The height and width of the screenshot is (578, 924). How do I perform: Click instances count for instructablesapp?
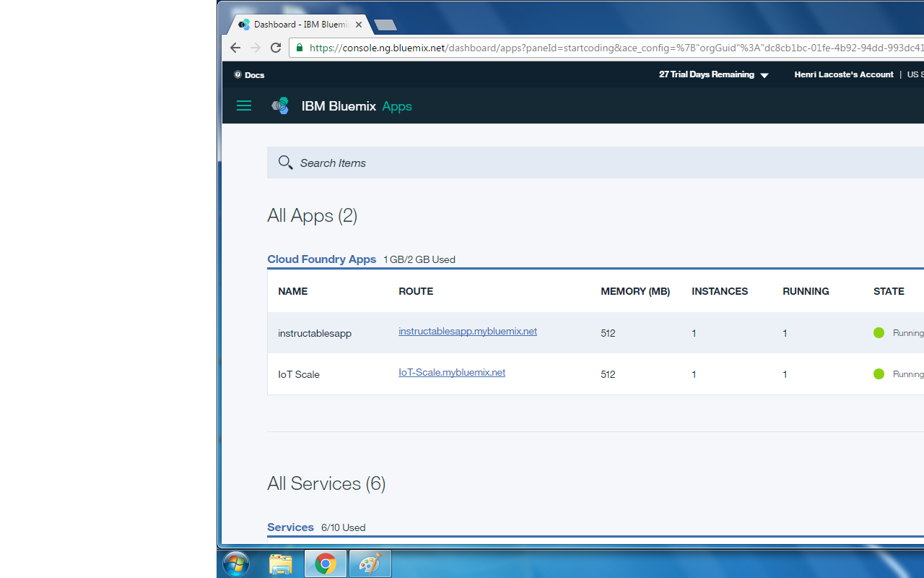coord(694,334)
